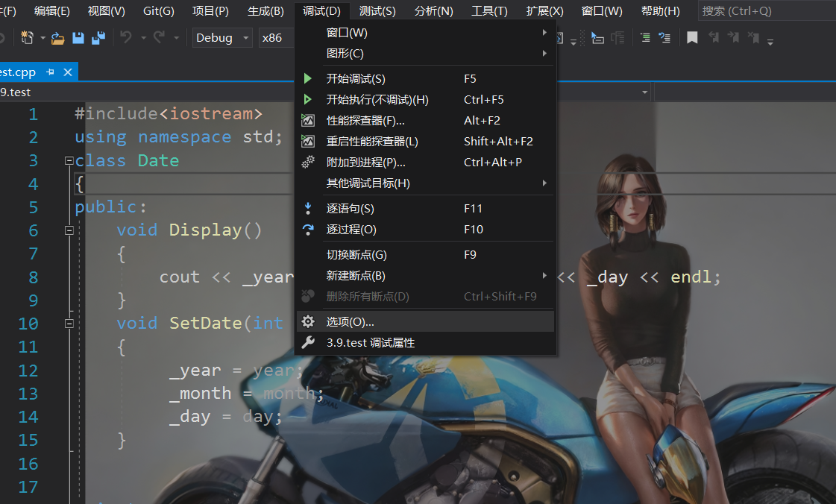Open a file using the folder icon
The width and height of the screenshot is (836, 504).
click(x=58, y=39)
